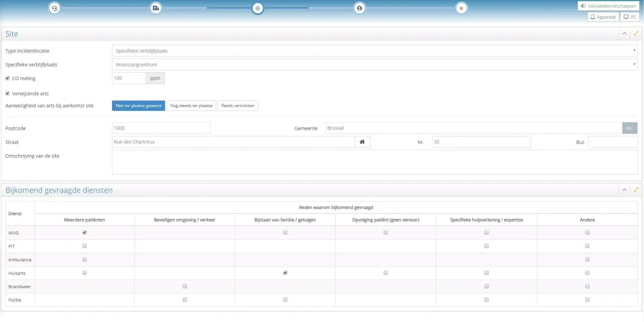
Task: Go to the headset call step icon
Action: pos(54,8)
